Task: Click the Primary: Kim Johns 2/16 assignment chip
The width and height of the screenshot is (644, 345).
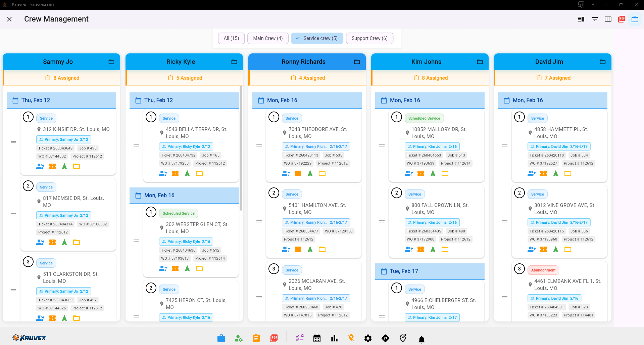Action: [432, 146]
